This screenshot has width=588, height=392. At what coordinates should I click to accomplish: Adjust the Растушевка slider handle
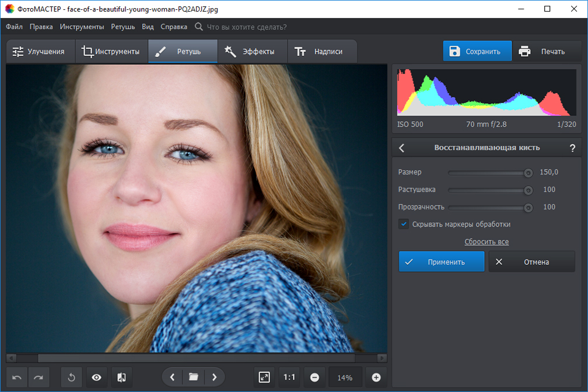(528, 190)
